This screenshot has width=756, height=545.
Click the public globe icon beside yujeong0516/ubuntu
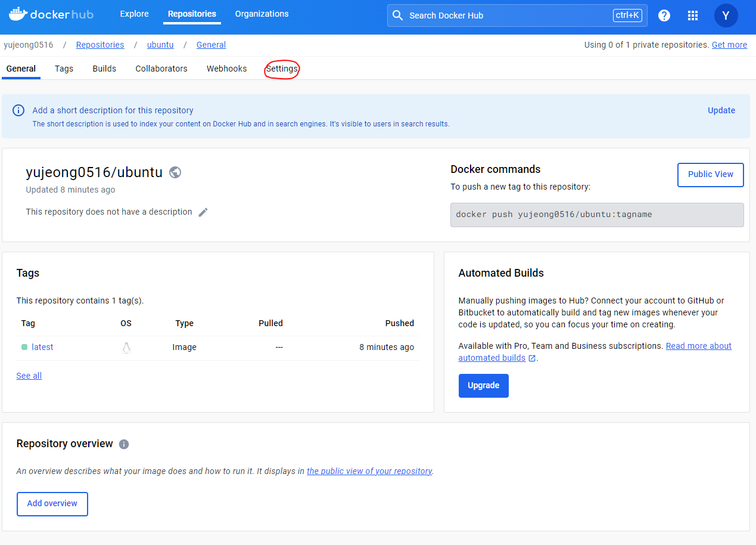click(x=175, y=172)
